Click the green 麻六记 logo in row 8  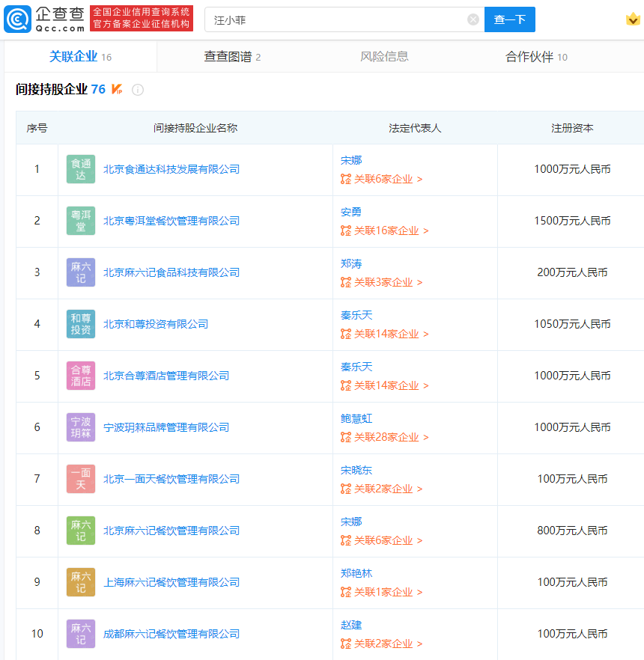(x=81, y=531)
